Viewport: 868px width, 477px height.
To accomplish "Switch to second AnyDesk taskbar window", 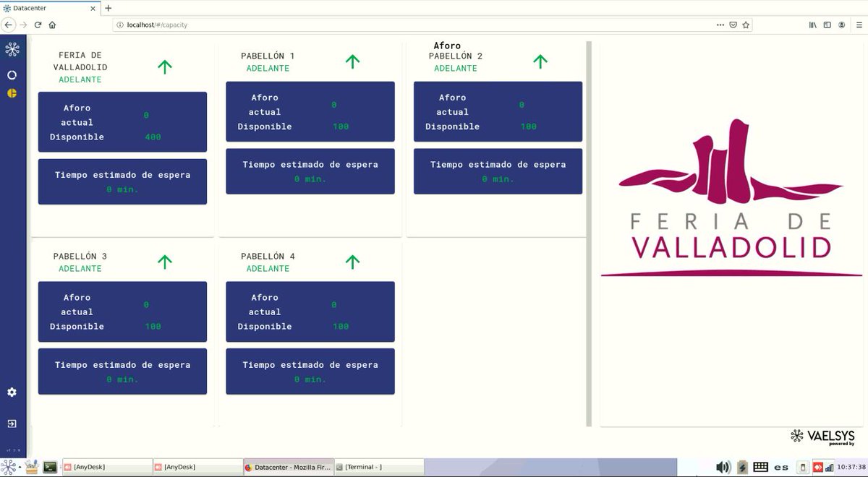I will [x=197, y=468].
